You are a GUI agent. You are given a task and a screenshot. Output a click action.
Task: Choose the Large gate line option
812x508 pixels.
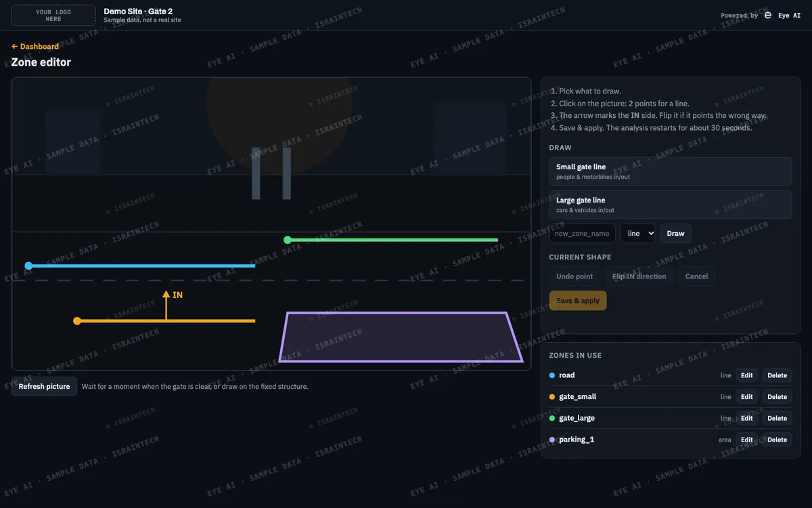click(671, 205)
